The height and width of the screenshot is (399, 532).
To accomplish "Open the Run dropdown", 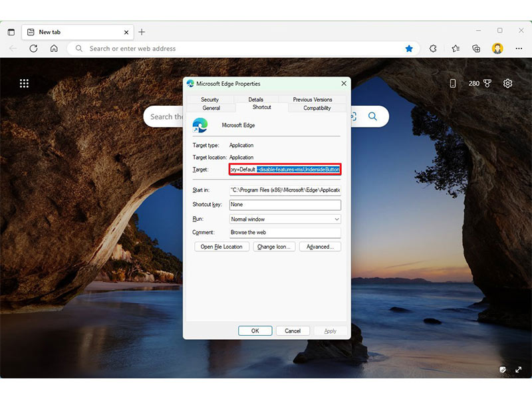I will tap(285, 219).
